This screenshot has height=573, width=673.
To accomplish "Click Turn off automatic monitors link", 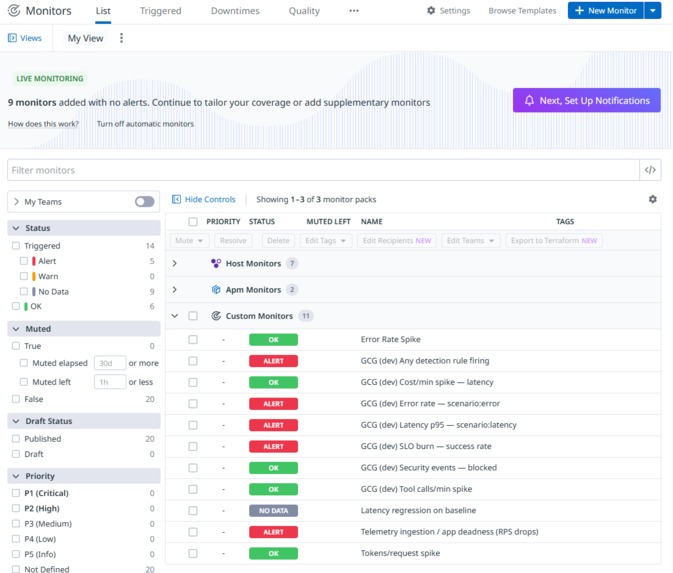I will [x=145, y=124].
